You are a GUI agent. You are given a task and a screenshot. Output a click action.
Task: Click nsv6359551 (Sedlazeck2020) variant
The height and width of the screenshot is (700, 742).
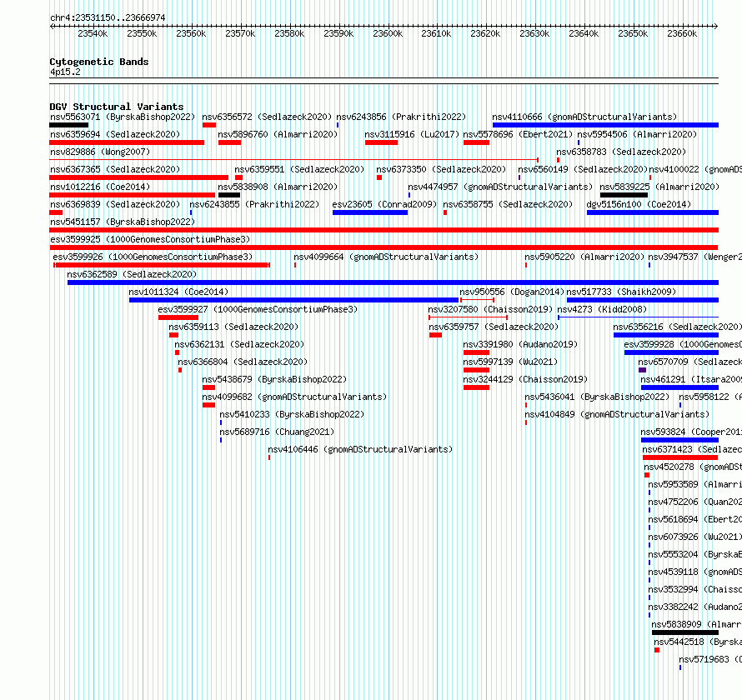coord(299,169)
